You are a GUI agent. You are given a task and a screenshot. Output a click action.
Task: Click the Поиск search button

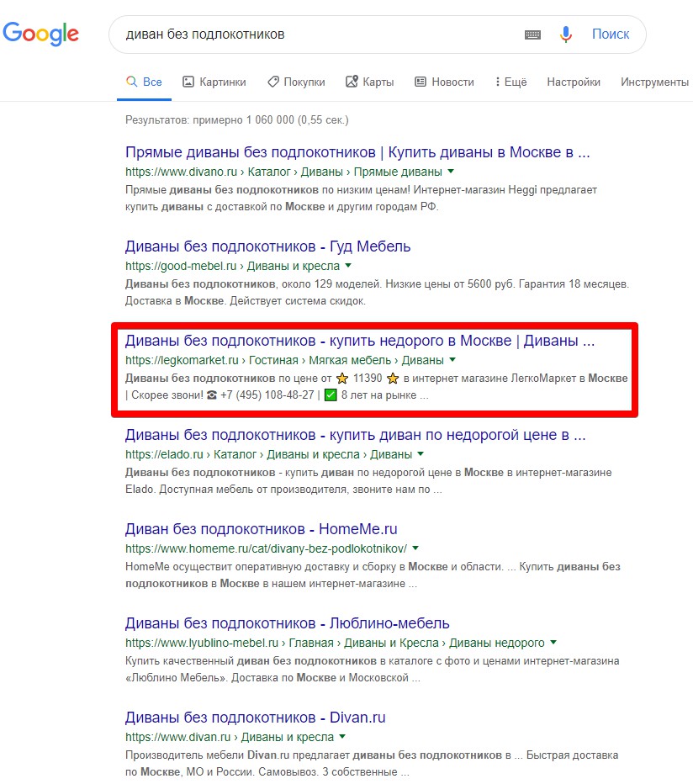point(611,34)
